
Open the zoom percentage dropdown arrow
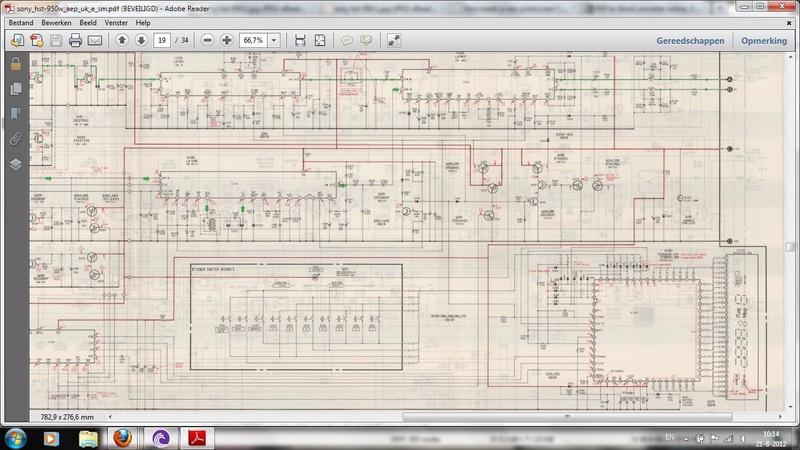click(274, 41)
